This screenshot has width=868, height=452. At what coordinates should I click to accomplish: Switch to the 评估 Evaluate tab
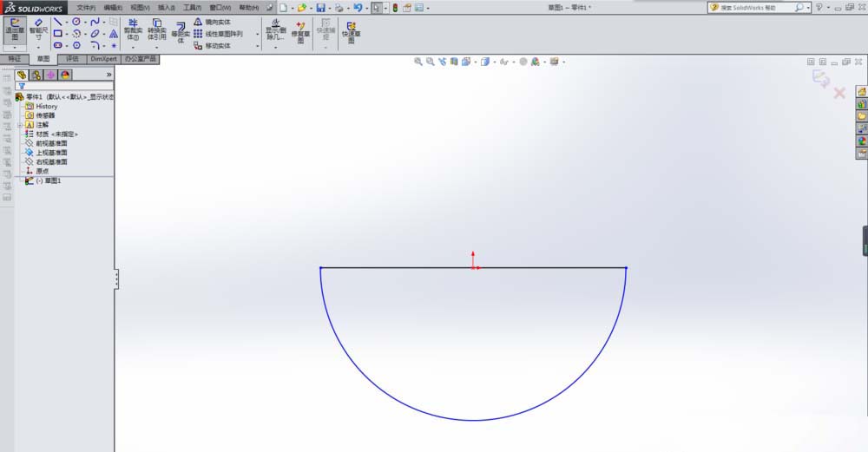pos(72,59)
